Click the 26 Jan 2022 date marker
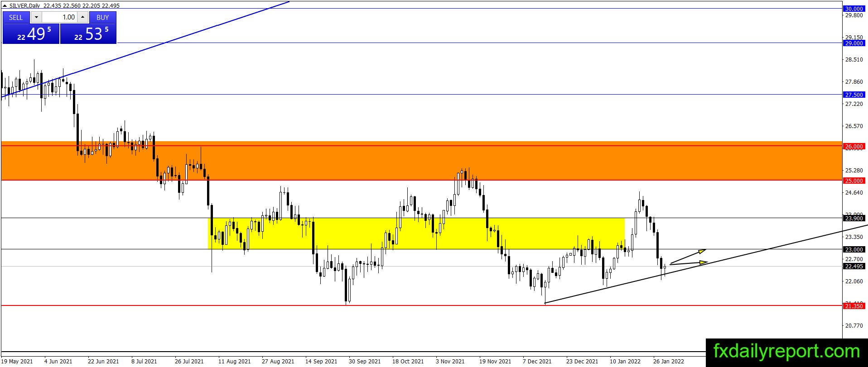Viewport: 868px width, 367px height. (x=669, y=361)
